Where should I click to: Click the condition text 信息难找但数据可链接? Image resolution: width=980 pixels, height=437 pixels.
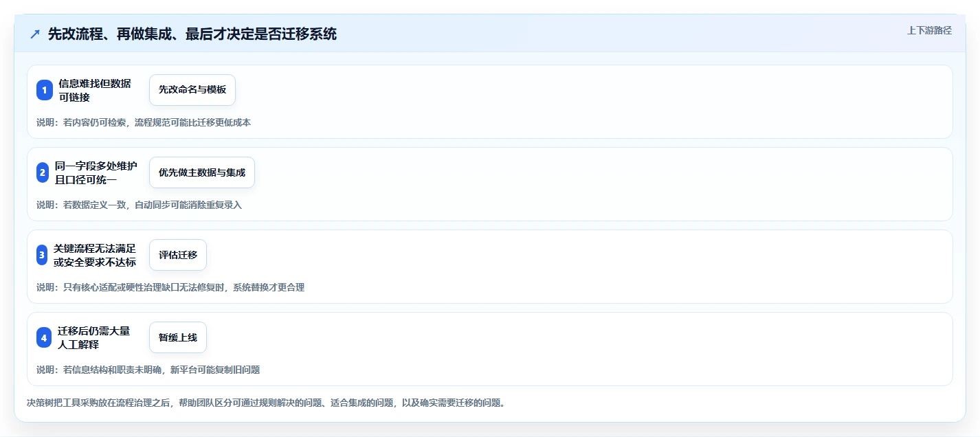pyautogui.click(x=95, y=90)
